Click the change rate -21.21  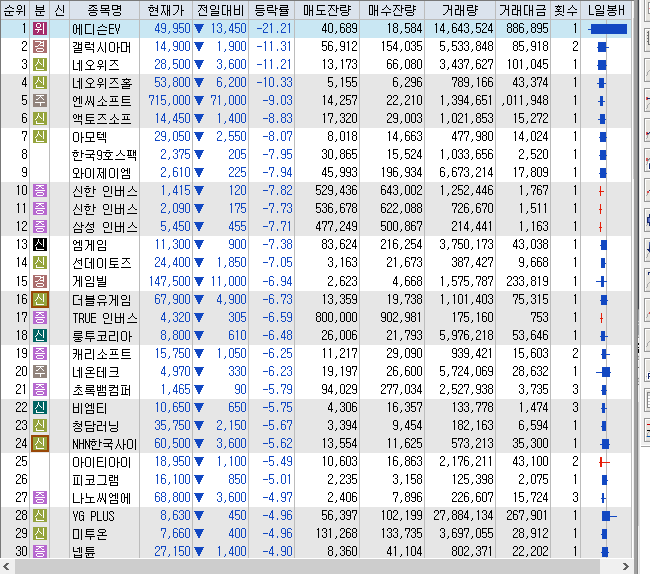274,28
